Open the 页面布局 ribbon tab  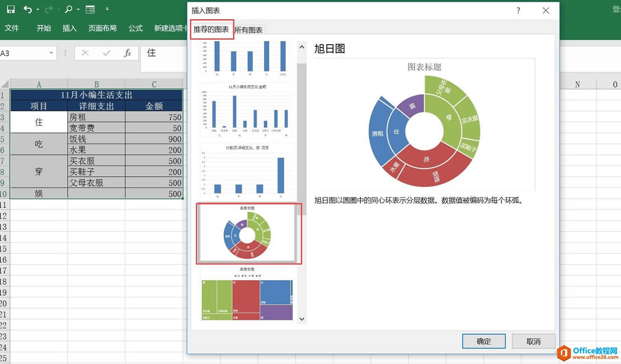pyautogui.click(x=102, y=27)
